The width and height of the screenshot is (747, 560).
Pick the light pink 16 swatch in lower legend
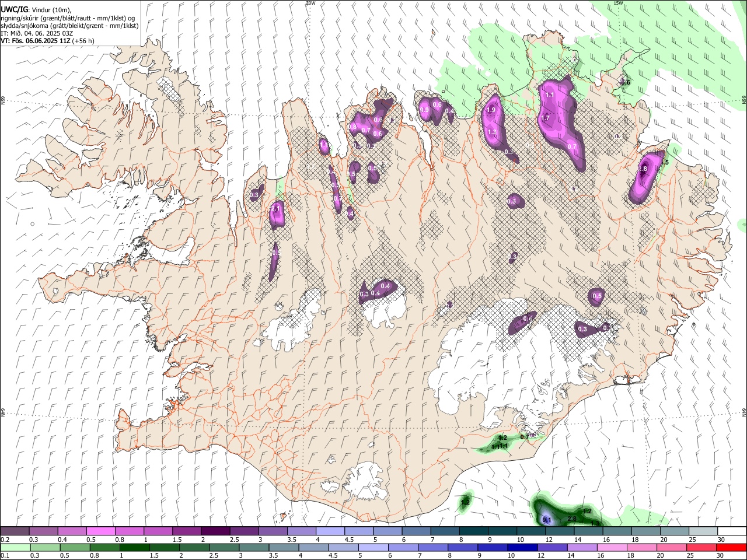click(x=612, y=547)
